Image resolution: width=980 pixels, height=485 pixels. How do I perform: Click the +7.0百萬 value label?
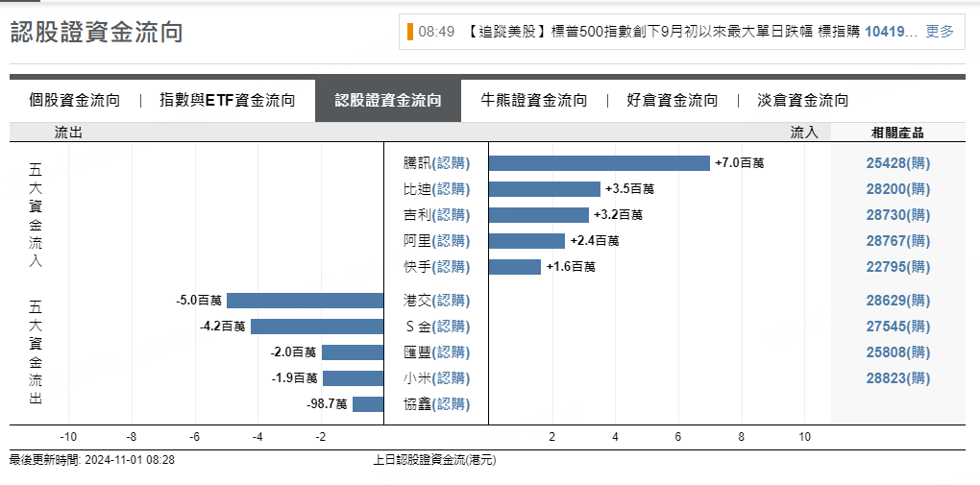[740, 163]
